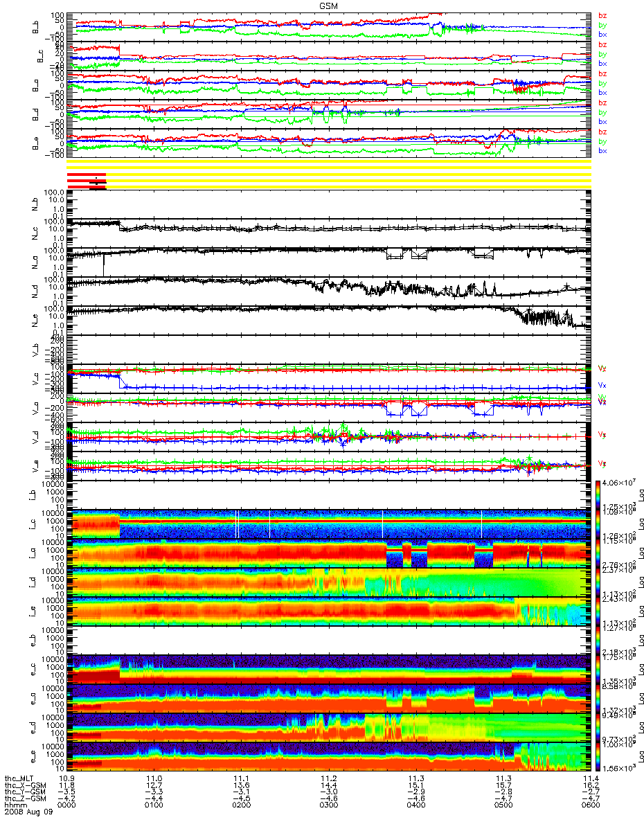This screenshot has height=831, width=644.
Task: Click the -3.5 Y-GSM value
Action: point(66,792)
